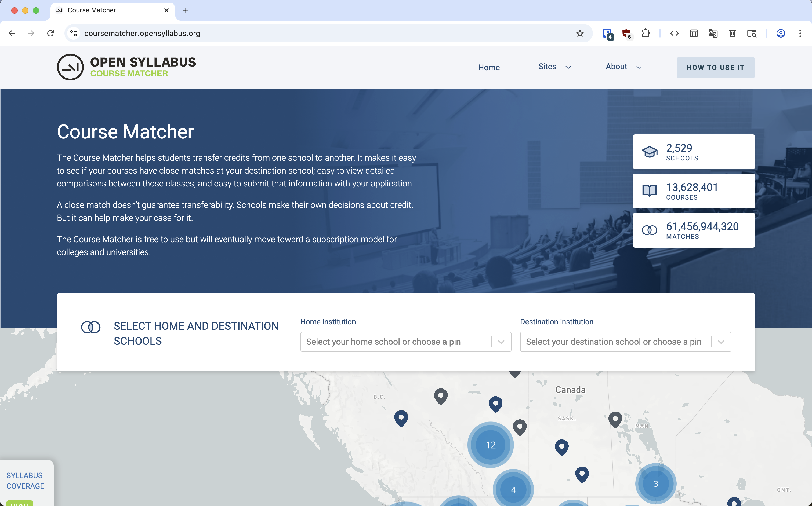Click the map cluster labeled 12
812x506 pixels.
tap(491, 445)
